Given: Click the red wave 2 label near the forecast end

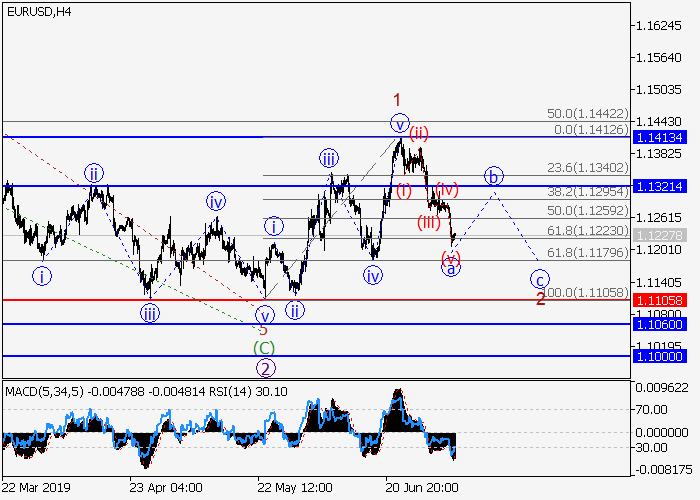Looking at the screenshot, I should pyautogui.click(x=540, y=297).
